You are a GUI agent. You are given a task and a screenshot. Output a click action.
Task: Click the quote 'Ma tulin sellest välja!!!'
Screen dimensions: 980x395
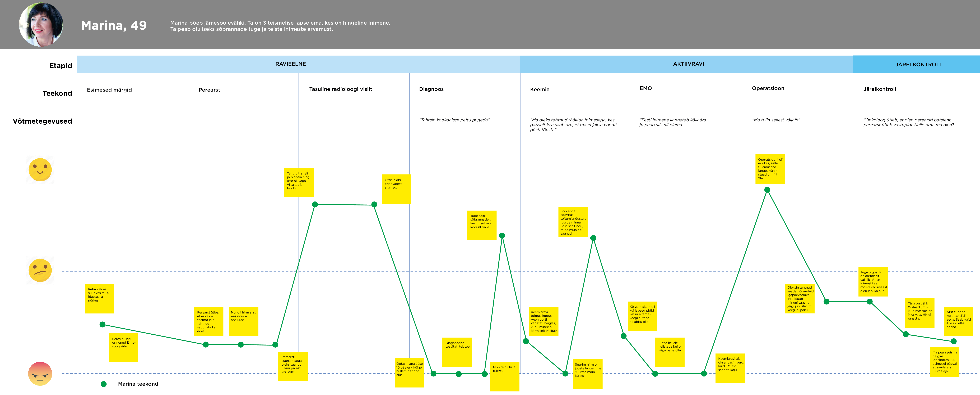(x=776, y=120)
